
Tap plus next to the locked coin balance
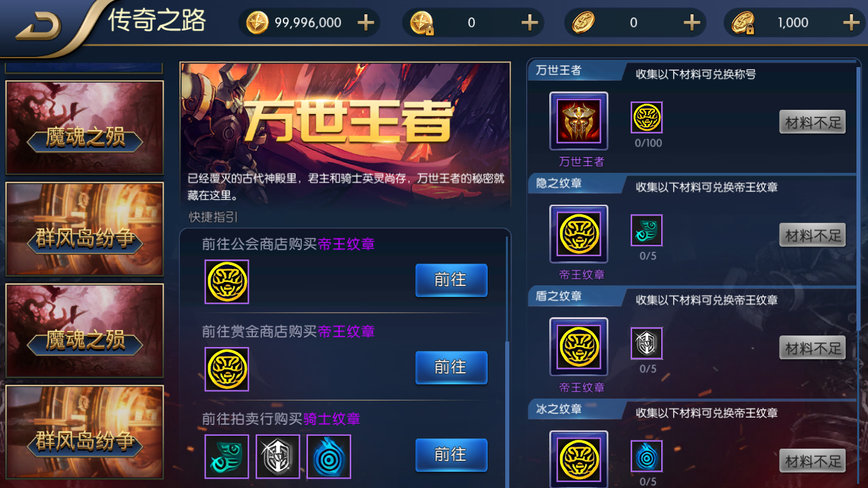coord(530,22)
